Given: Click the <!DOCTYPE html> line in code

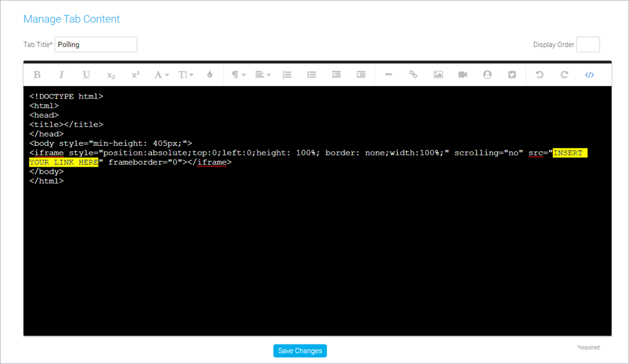Looking at the screenshot, I should [66, 97].
